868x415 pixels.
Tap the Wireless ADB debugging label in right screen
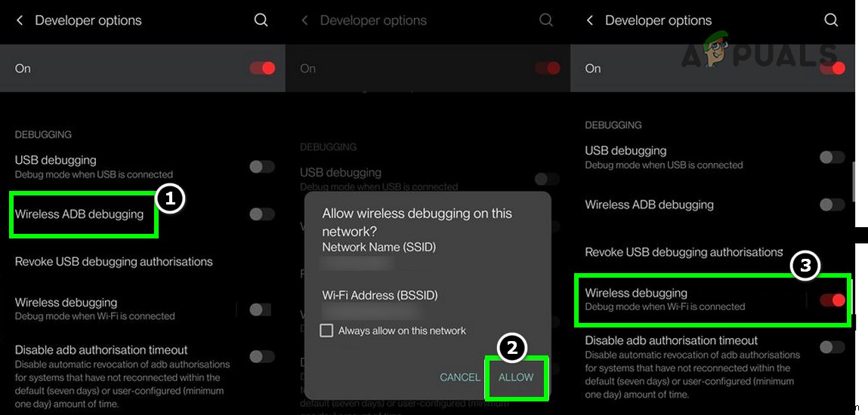[650, 204]
